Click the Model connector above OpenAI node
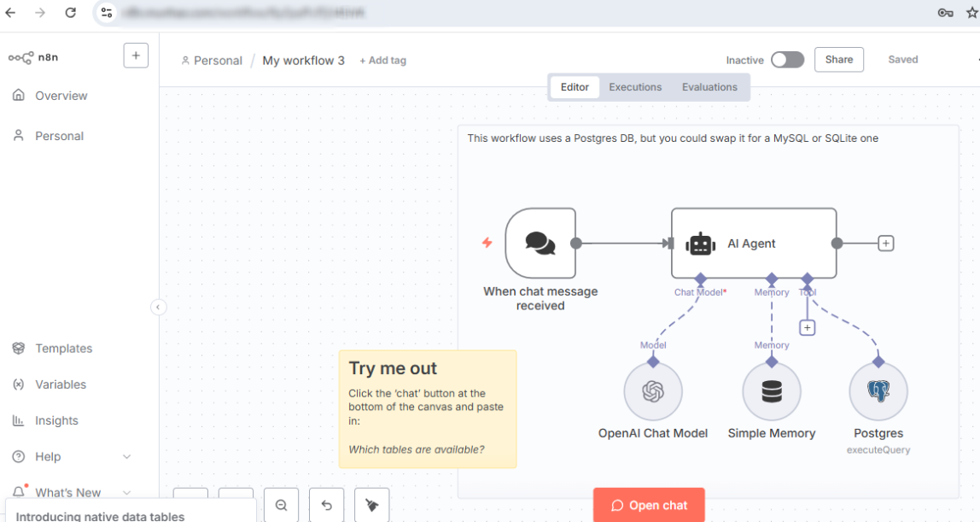Image resolution: width=980 pixels, height=522 pixels. point(653,361)
